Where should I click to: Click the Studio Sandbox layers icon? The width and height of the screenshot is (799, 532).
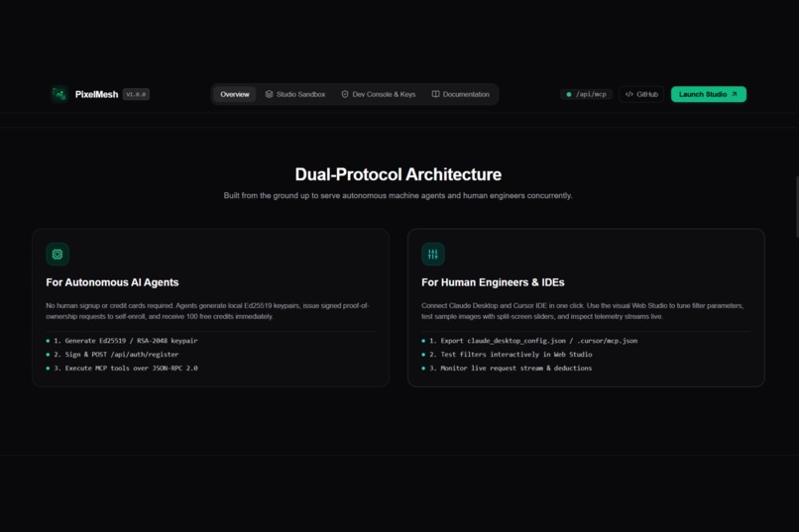point(269,94)
